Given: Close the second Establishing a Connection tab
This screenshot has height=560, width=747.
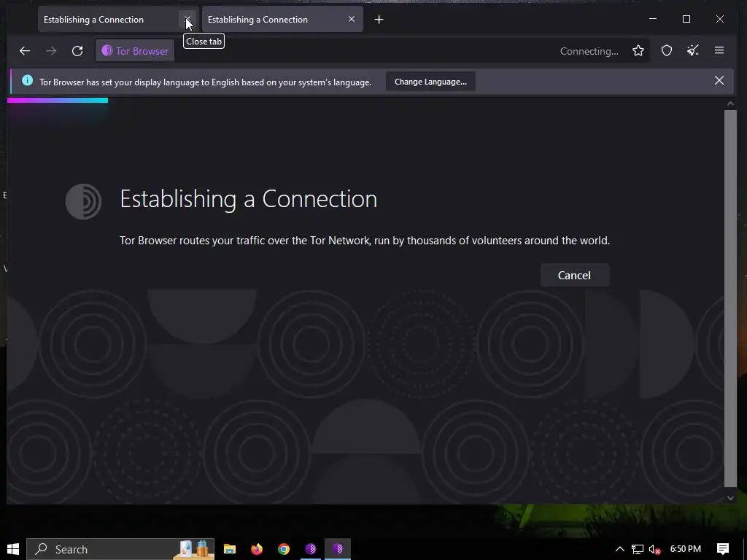Looking at the screenshot, I should point(352,19).
